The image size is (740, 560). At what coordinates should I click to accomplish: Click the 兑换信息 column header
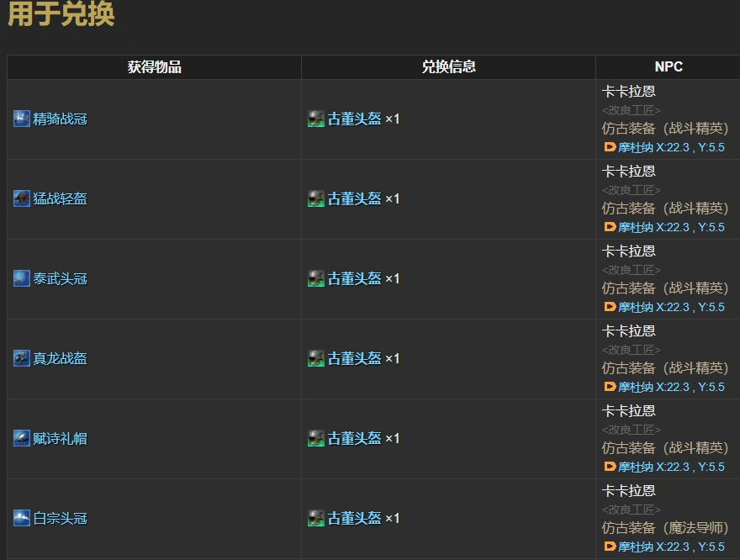(448, 67)
